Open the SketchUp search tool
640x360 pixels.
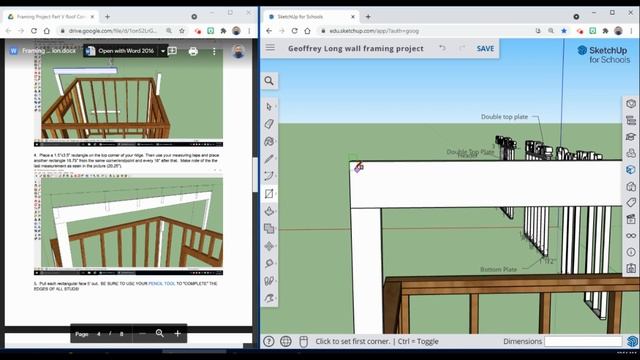tap(269, 81)
